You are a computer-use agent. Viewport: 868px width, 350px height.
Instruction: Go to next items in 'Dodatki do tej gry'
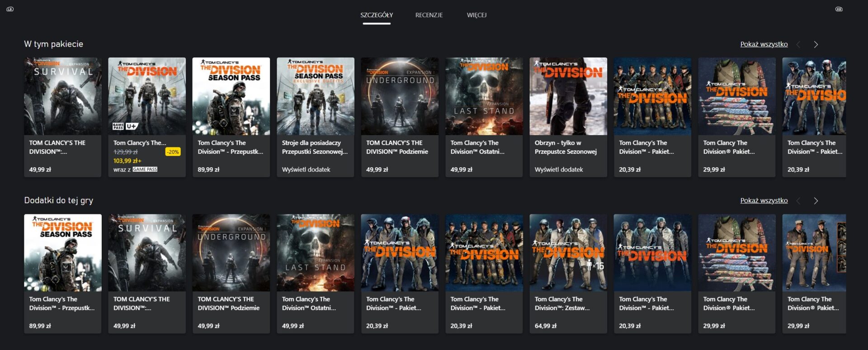(816, 201)
